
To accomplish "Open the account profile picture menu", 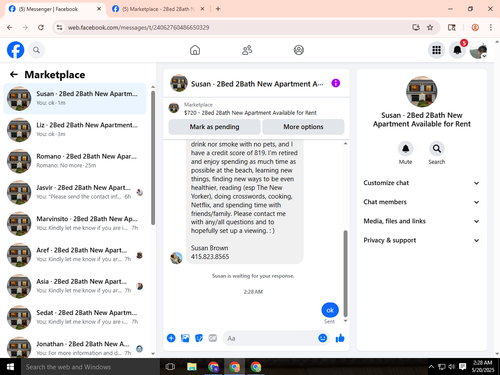I will pos(478,50).
